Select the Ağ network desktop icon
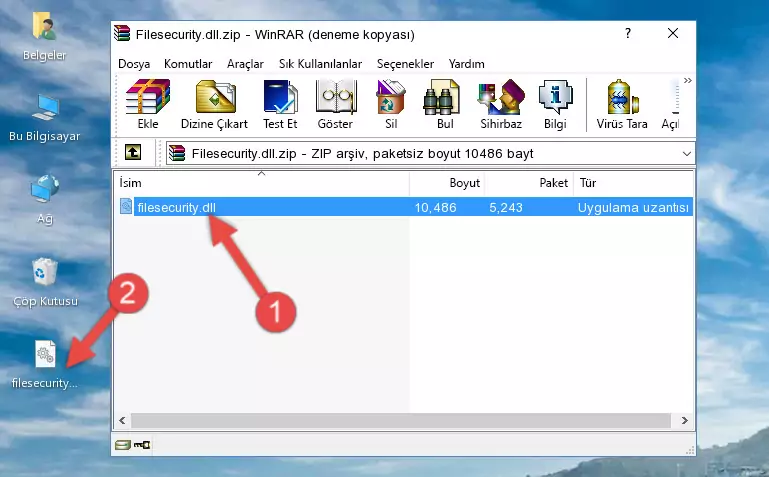Image resolution: width=769 pixels, height=477 pixels. click(45, 199)
